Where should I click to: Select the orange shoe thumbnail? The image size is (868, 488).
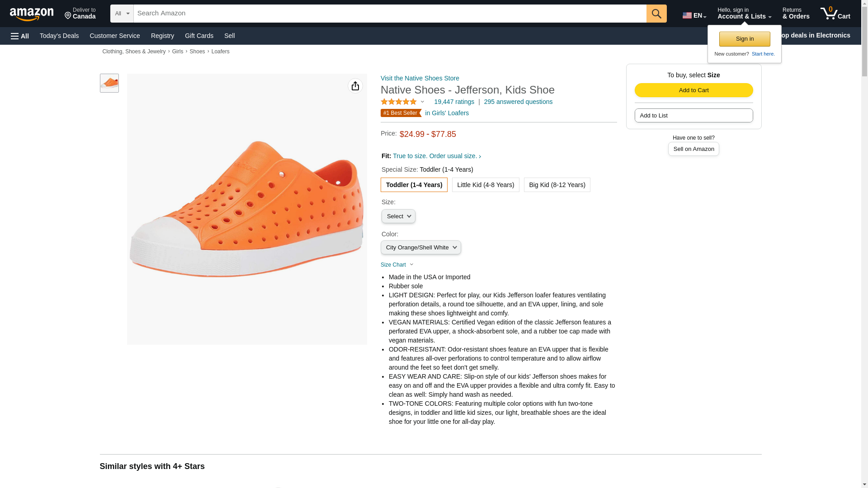click(109, 83)
